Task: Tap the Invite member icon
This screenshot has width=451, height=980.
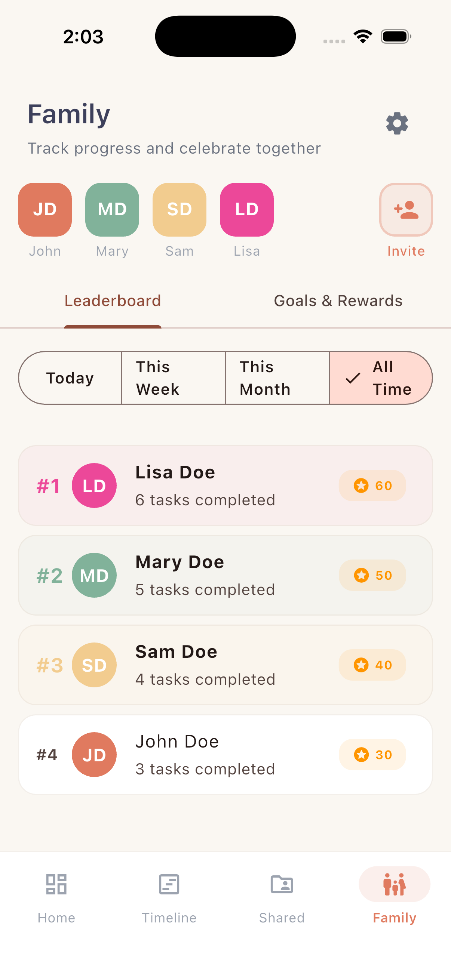Action: click(x=406, y=210)
